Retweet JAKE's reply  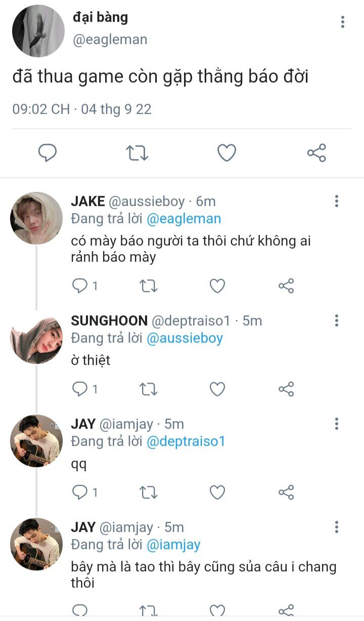tap(148, 286)
